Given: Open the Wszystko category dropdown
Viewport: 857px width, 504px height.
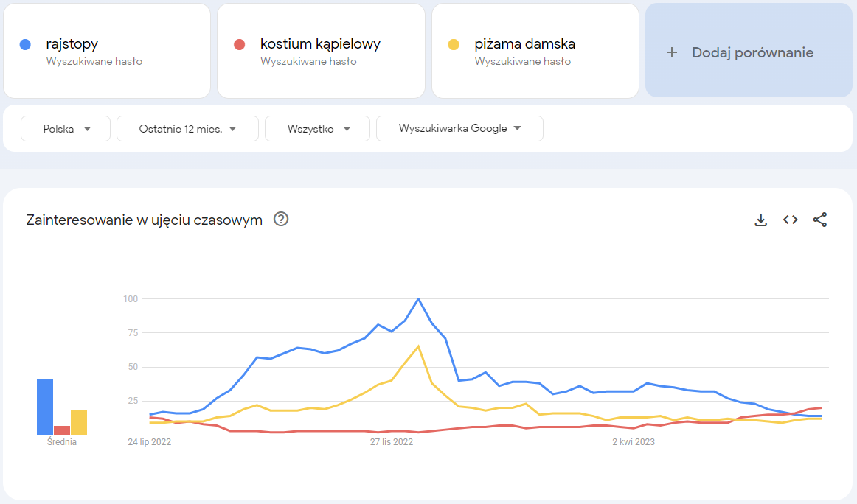Looking at the screenshot, I should click(317, 128).
